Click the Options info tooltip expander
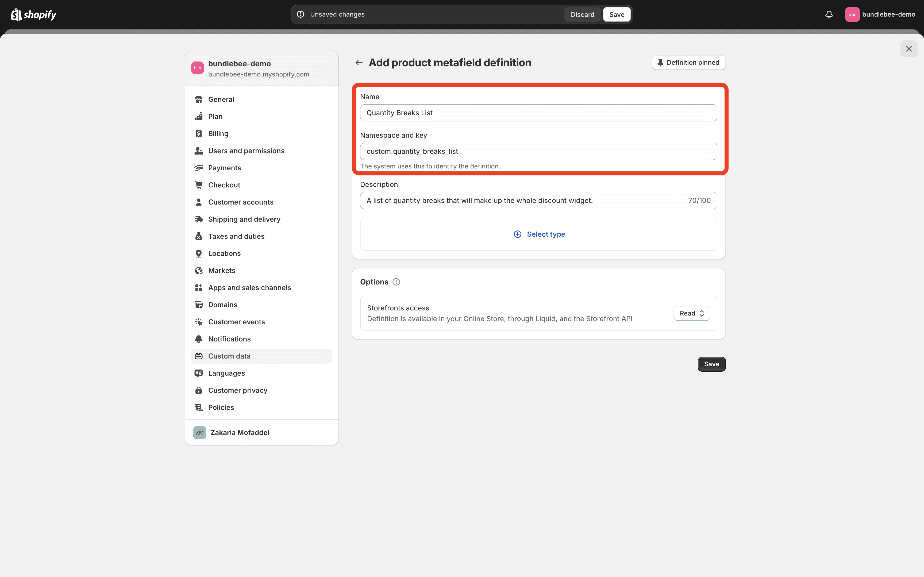924x577 pixels. point(396,282)
